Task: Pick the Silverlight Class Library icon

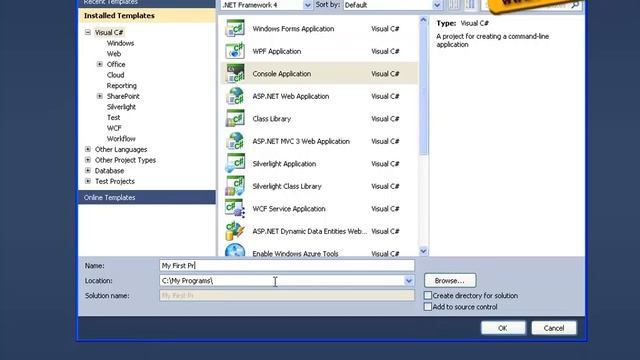Action: pos(235,186)
